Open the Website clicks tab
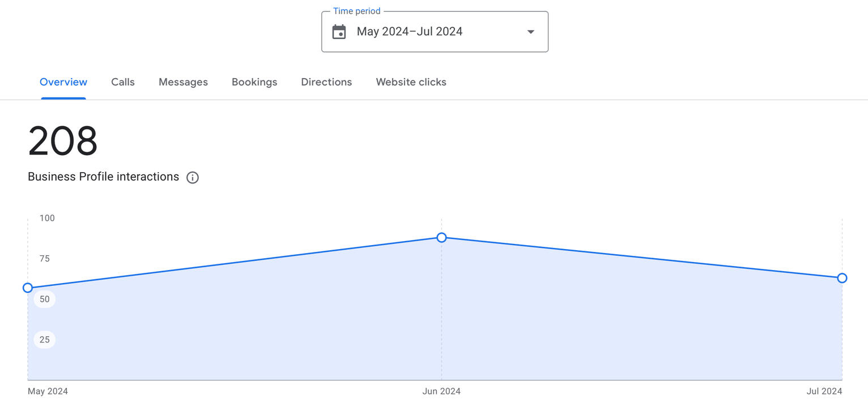The image size is (868, 420). point(411,82)
